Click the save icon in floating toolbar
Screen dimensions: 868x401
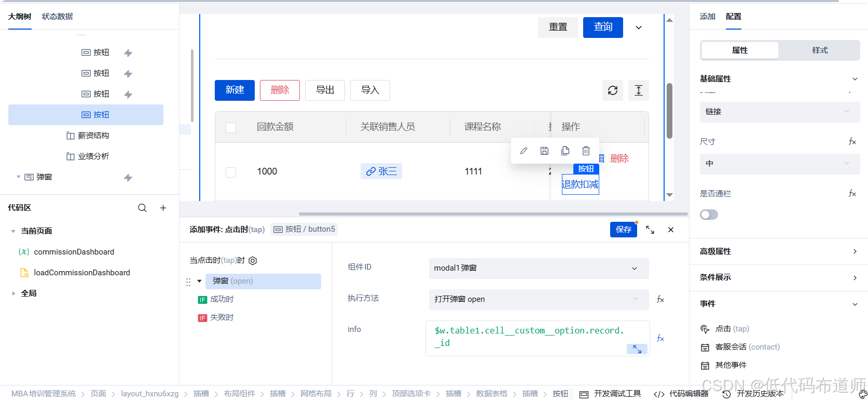point(544,151)
